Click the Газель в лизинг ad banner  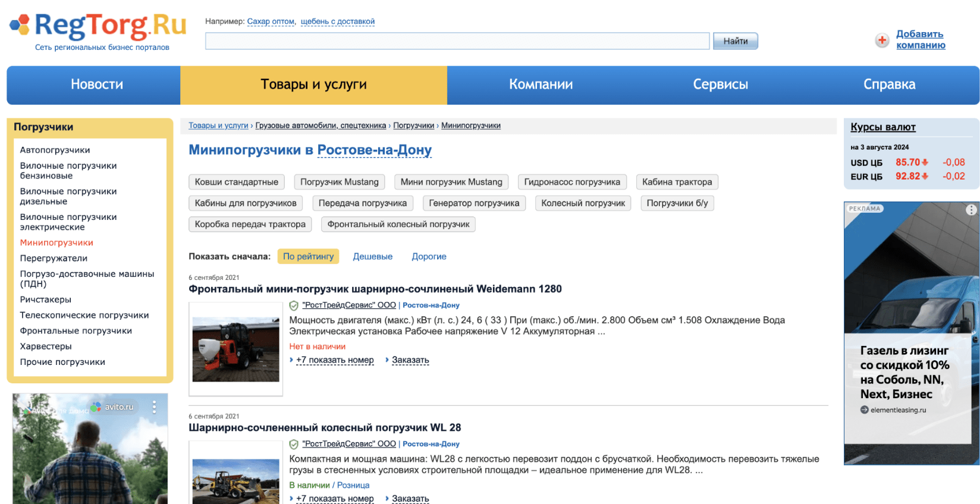coord(912,333)
